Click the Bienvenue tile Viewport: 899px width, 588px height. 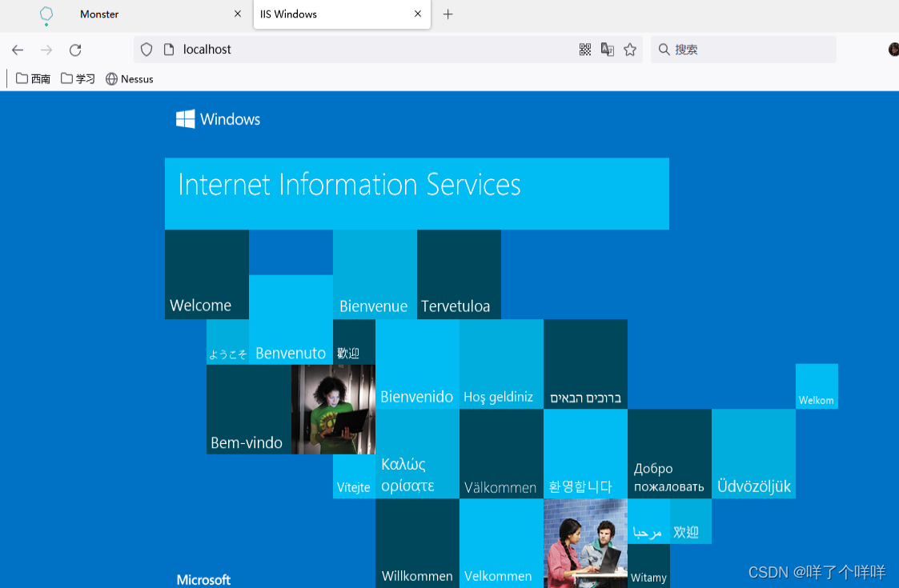pos(375,274)
